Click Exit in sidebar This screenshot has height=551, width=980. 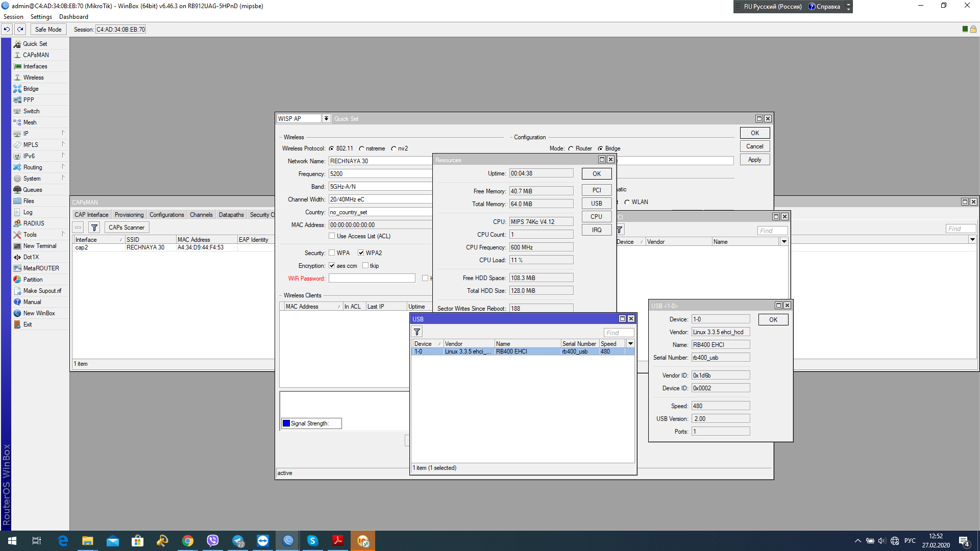(28, 324)
